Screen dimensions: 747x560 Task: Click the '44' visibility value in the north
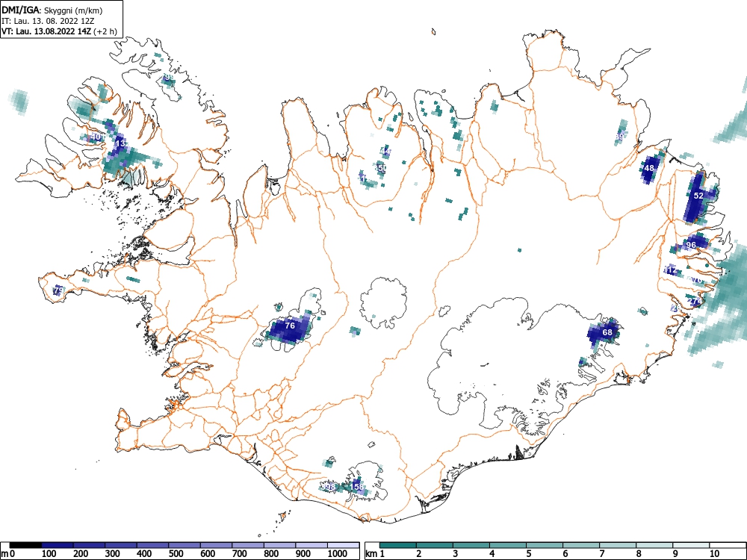(x=386, y=152)
